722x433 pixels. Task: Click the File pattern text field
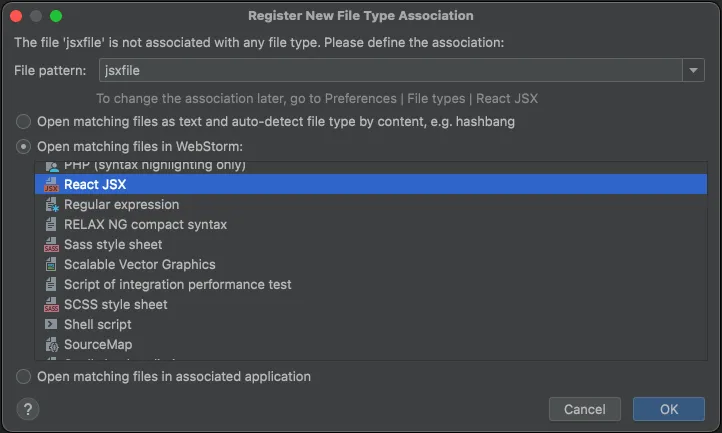(390, 70)
